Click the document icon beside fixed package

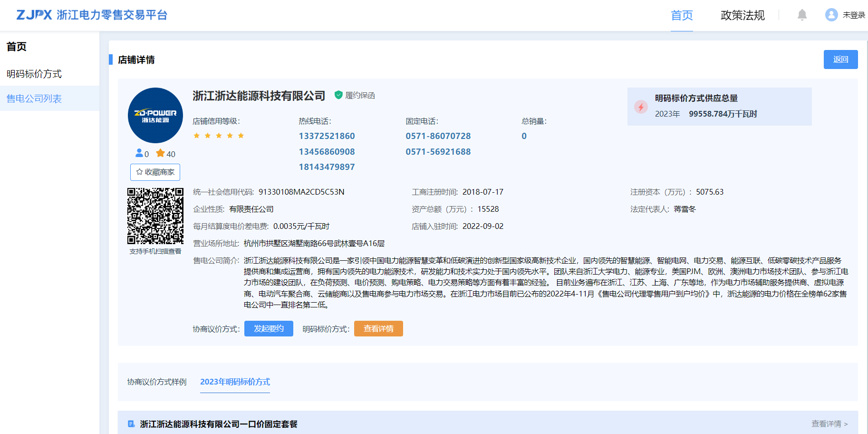pyautogui.click(x=131, y=424)
